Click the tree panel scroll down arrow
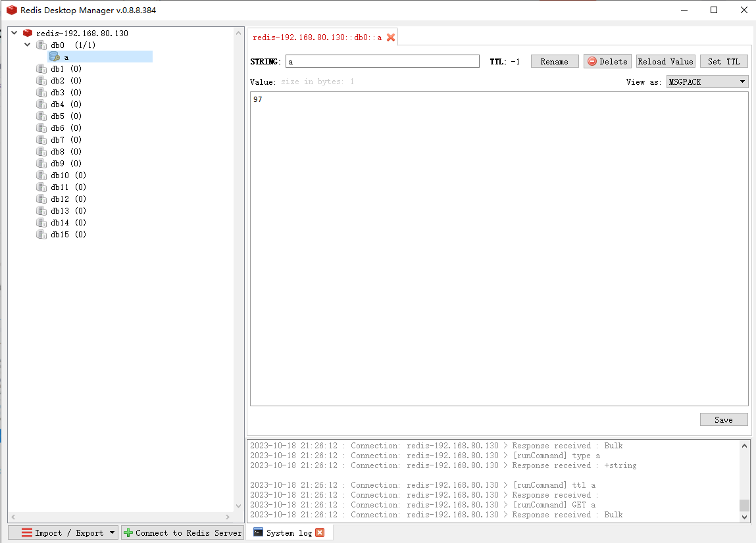Image resolution: width=756 pixels, height=543 pixels. 238,506
